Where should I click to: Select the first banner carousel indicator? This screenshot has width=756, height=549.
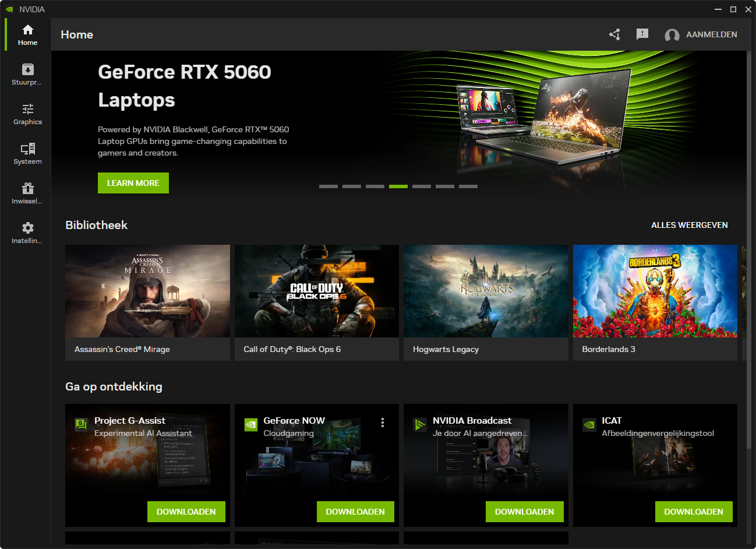[x=328, y=186]
